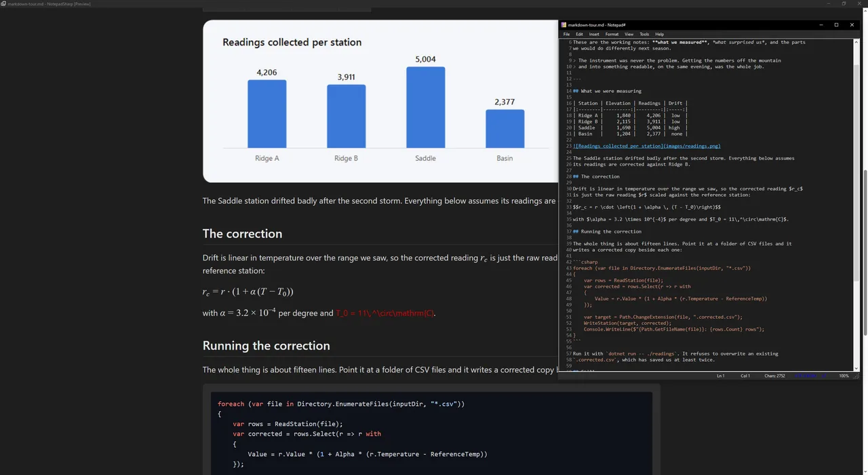Click the blue encoding indicator in status bar

pos(806,376)
